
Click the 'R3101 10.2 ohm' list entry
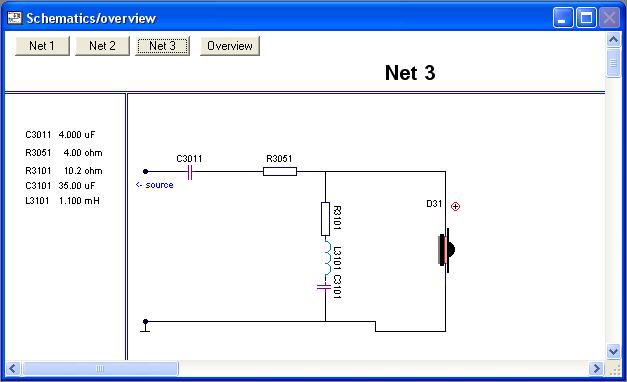pyautogui.click(x=64, y=171)
